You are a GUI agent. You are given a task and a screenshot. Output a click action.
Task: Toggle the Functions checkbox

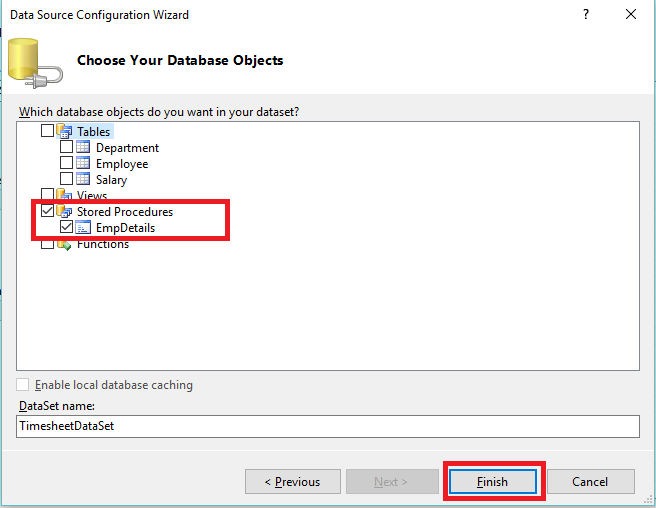(47, 244)
